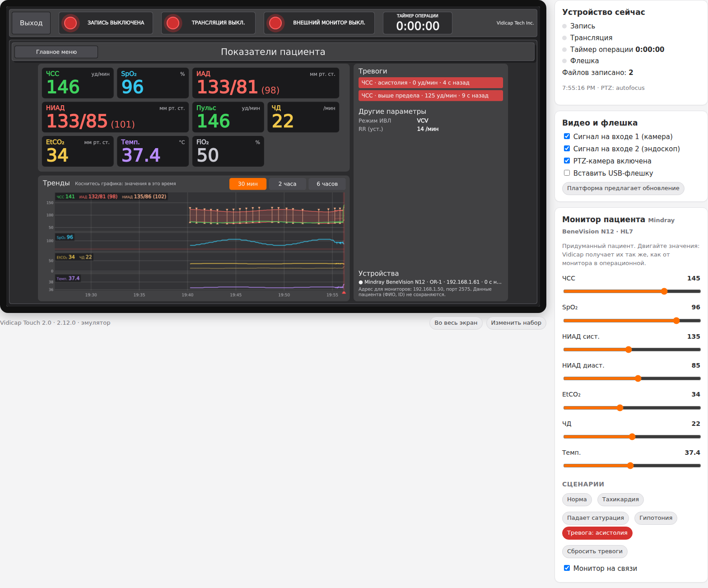Click the Mindray BeneVision N12 device row
The width and height of the screenshot is (708, 588).
coord(431,282)
